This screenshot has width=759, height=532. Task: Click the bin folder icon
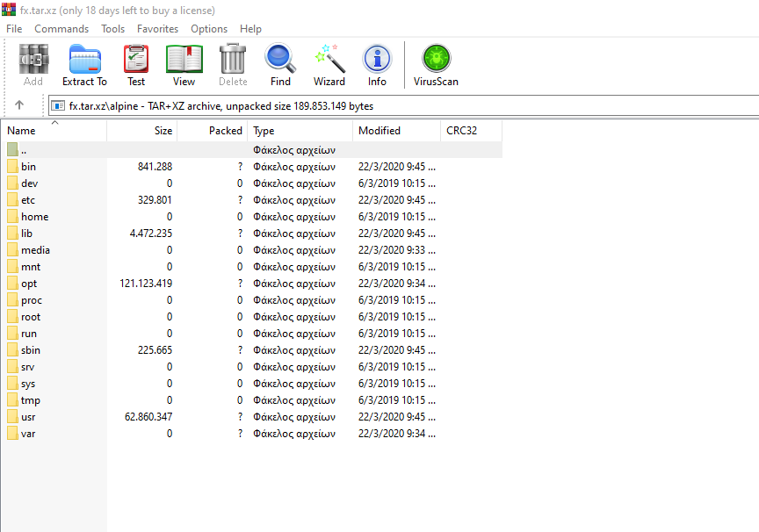(x=12, y=167)
